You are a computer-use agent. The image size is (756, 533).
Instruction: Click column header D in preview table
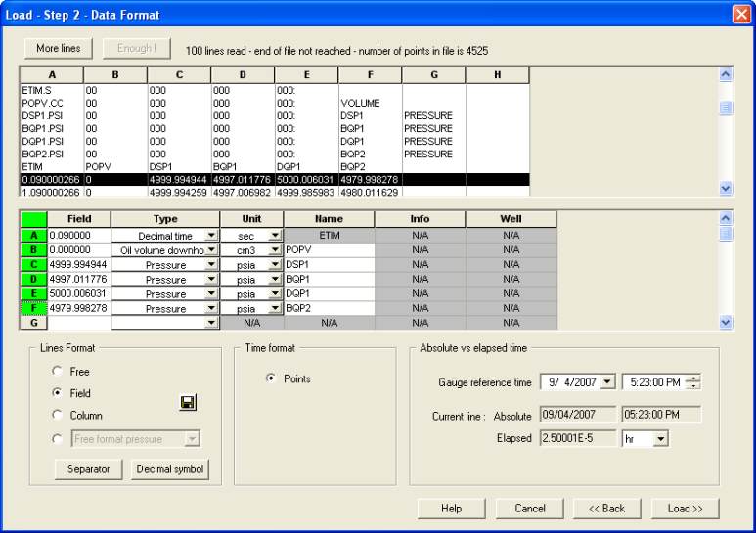243,74
